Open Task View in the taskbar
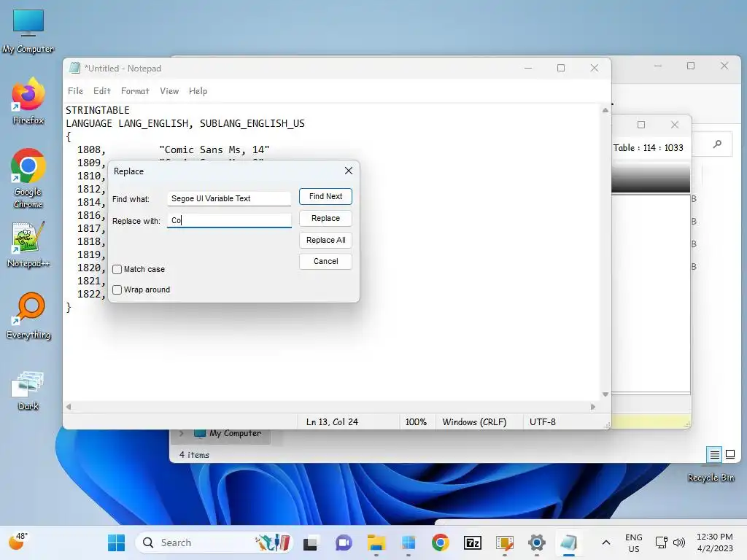Image resolution: width=747 pixels, height=560 pixels. click(x=311, y=542)
